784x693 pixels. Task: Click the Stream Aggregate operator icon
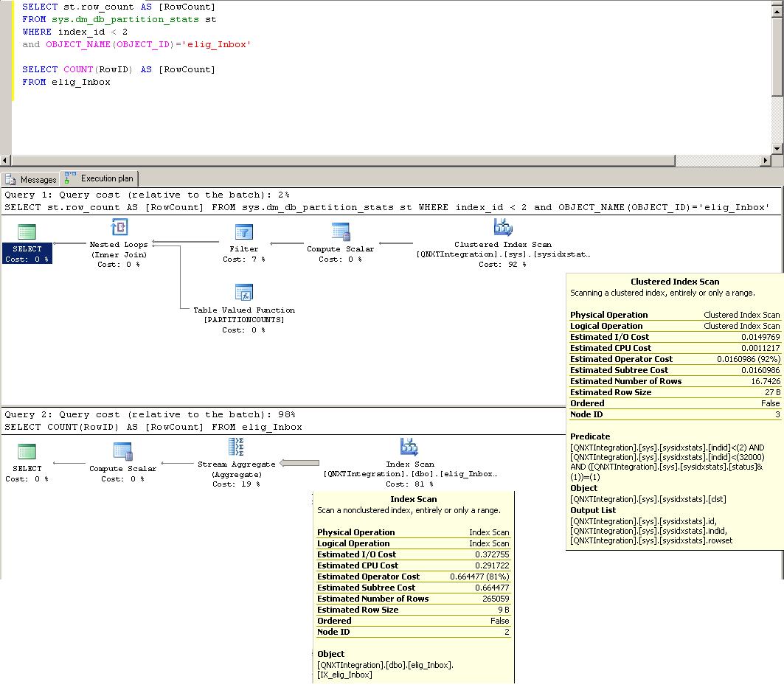pos(236,447)
